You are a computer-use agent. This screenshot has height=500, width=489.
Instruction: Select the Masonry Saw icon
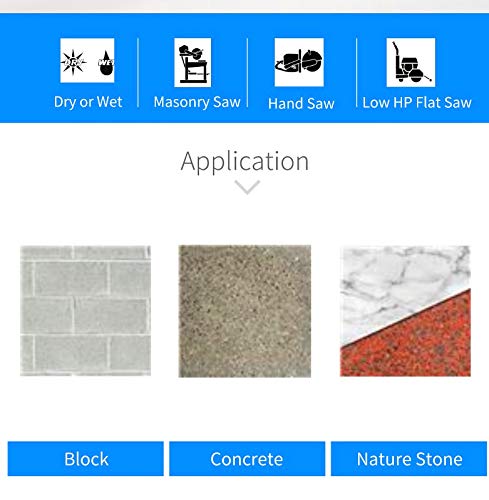coord(193,62)
